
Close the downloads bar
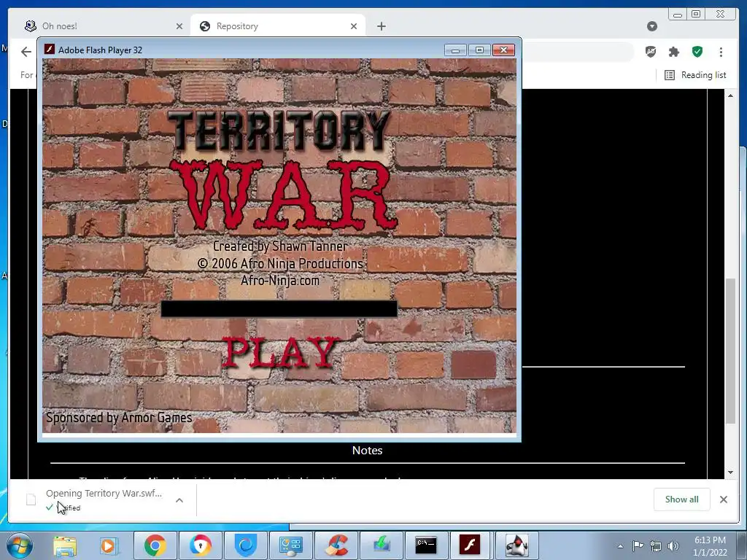pos(723,499)
